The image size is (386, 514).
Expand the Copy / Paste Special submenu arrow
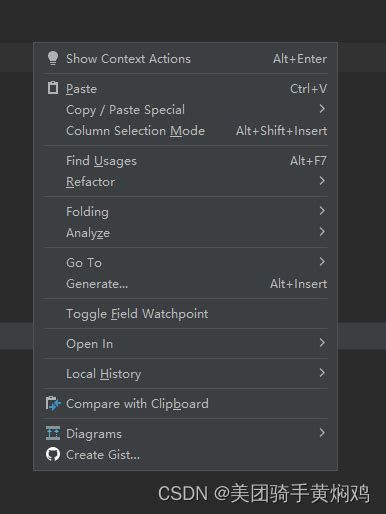point(322,109)
